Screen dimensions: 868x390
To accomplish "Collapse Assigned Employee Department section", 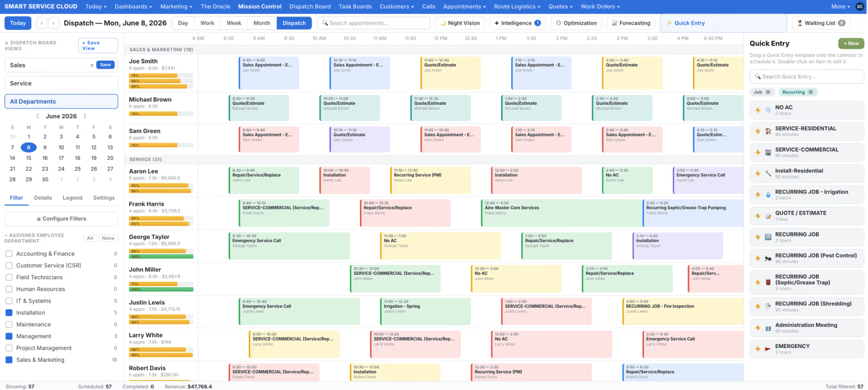I will pyautogui.click(x=35, y=238).
